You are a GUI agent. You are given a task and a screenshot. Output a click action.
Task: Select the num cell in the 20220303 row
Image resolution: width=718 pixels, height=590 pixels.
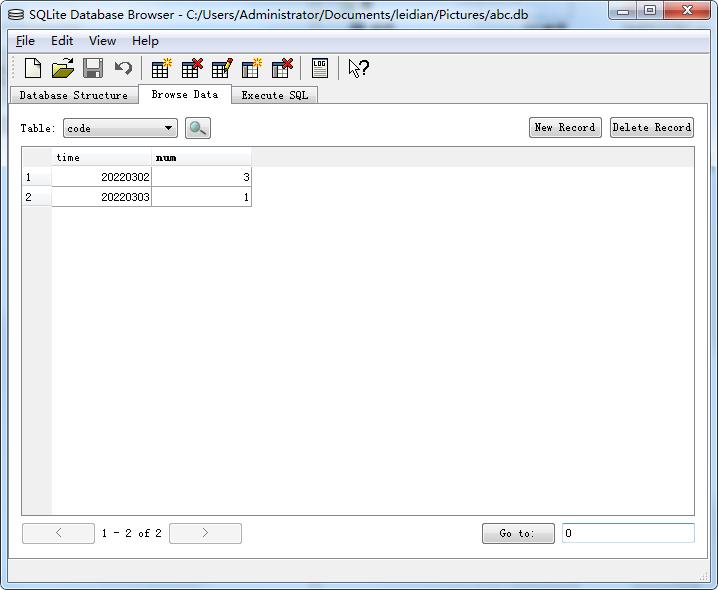(x=201, y=197)
